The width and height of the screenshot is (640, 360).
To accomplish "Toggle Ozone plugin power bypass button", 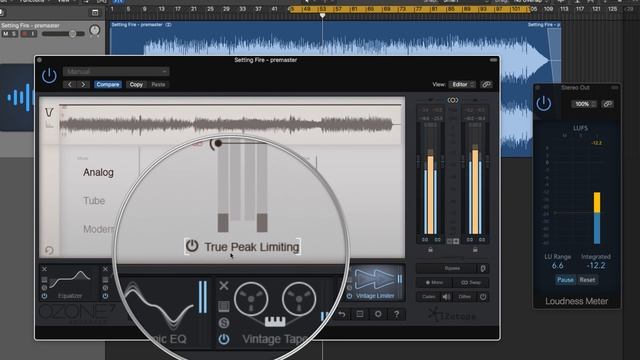I will click(49, 76).
